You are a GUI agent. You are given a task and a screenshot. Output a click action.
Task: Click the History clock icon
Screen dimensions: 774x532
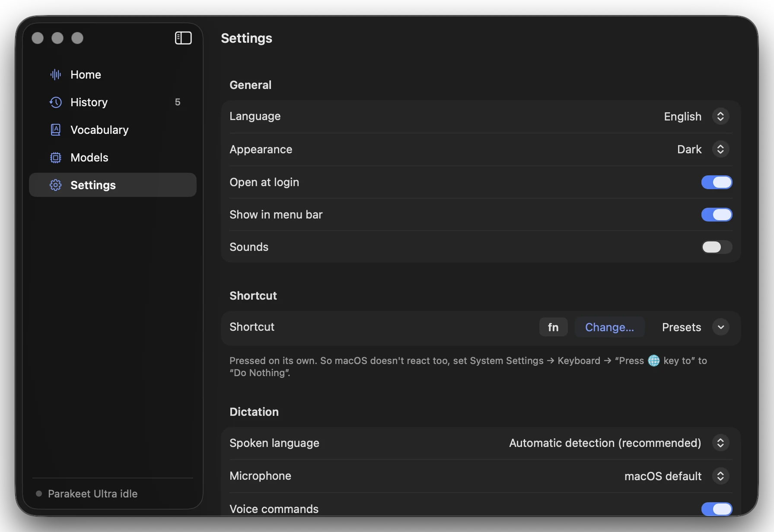click(56, 102)
